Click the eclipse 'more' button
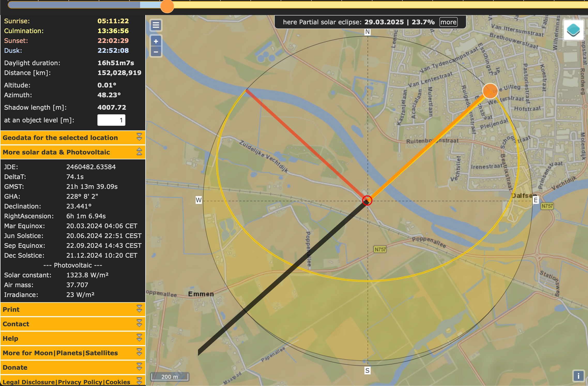Viewport: 588px width, 386px height. click(448, 22)
